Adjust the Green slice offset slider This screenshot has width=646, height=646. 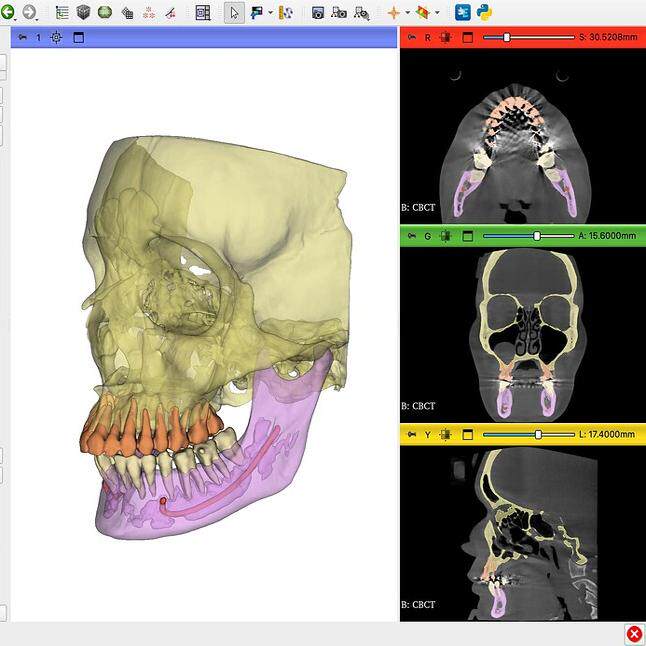[x=529, y=236]
